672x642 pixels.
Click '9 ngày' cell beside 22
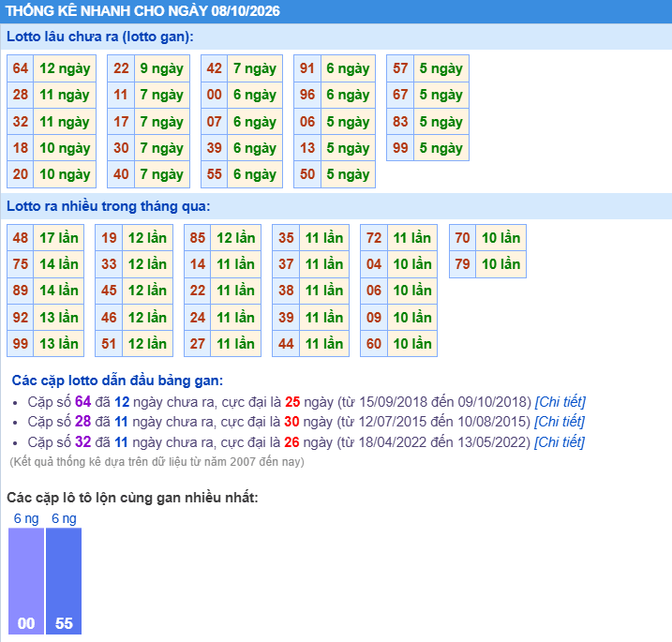162,68
